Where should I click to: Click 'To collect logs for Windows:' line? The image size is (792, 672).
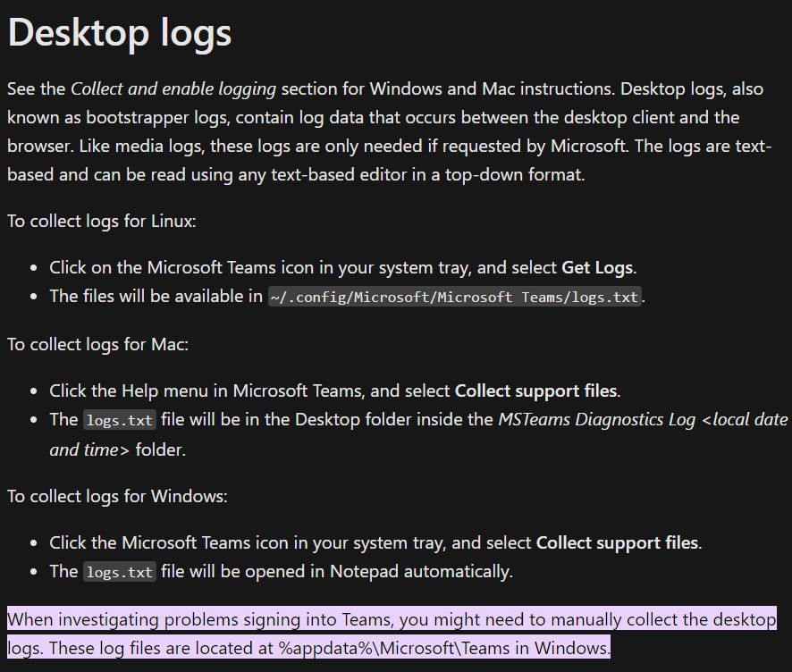point(117,496)
